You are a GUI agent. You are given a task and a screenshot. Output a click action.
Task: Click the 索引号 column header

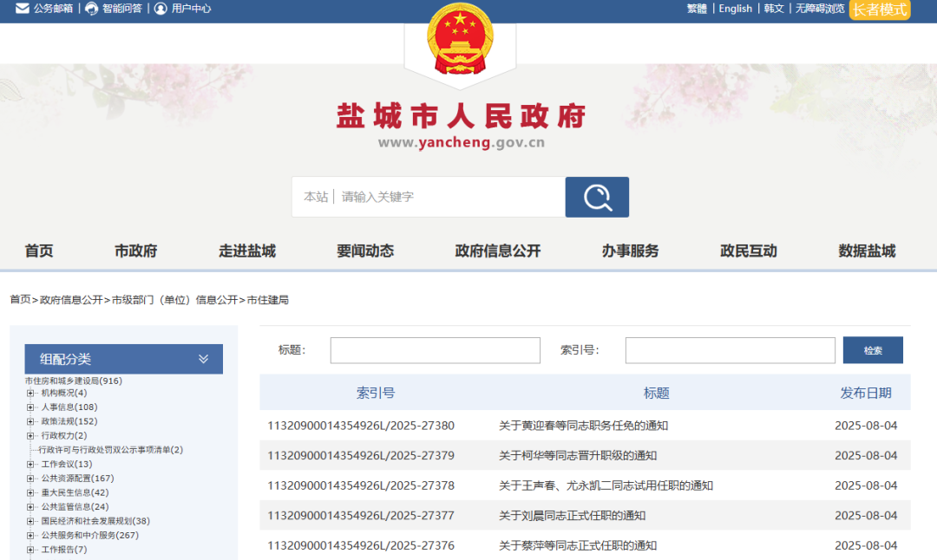pyautogui.click(x=376, y=393)
